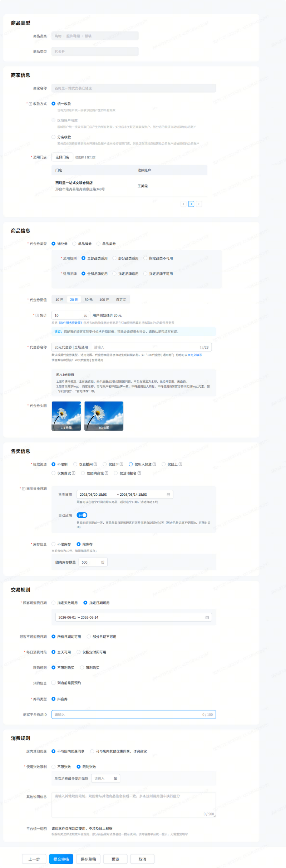Image resolution: width=286 pixels, height=868 pixels.
Task: Click 王美霞 account cell
Action: 143,186
